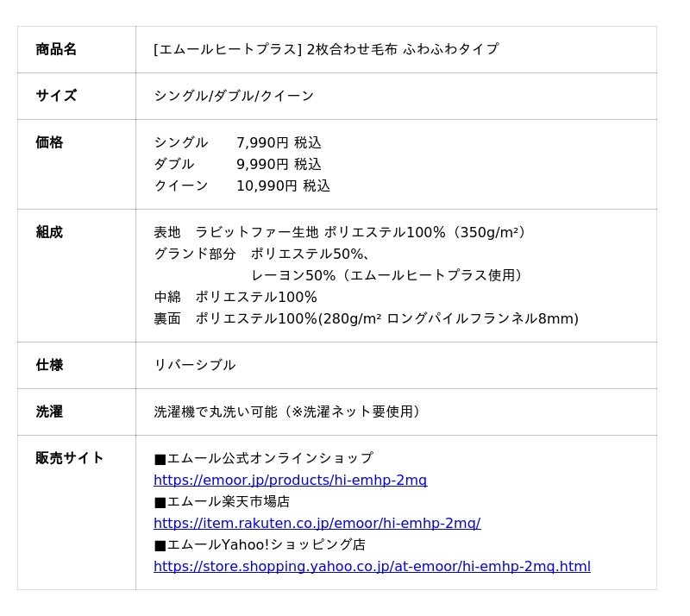
Task: Click the エムール楽天市場店 store heading
Action: point(222,501)
